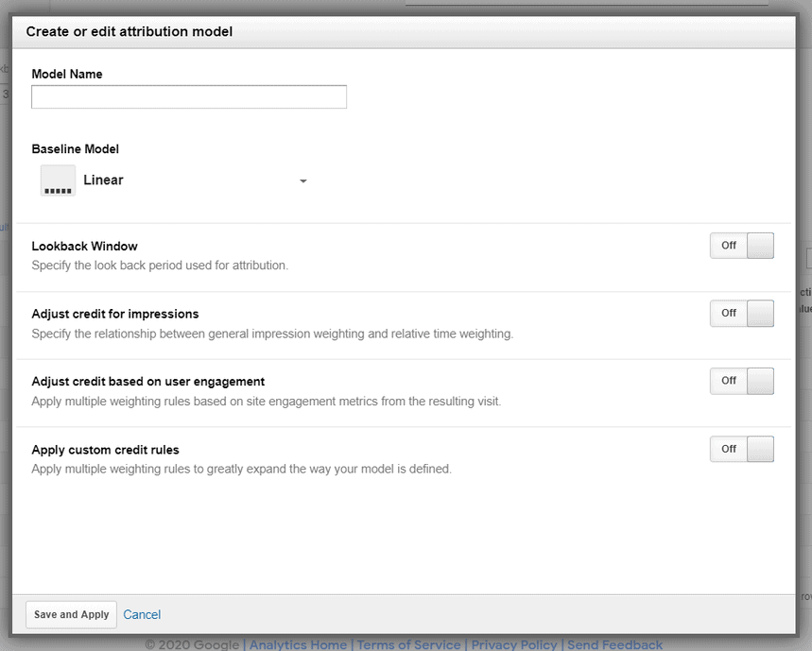
Task: Switch on Apply custom credit rules
Action: [741, 449]
